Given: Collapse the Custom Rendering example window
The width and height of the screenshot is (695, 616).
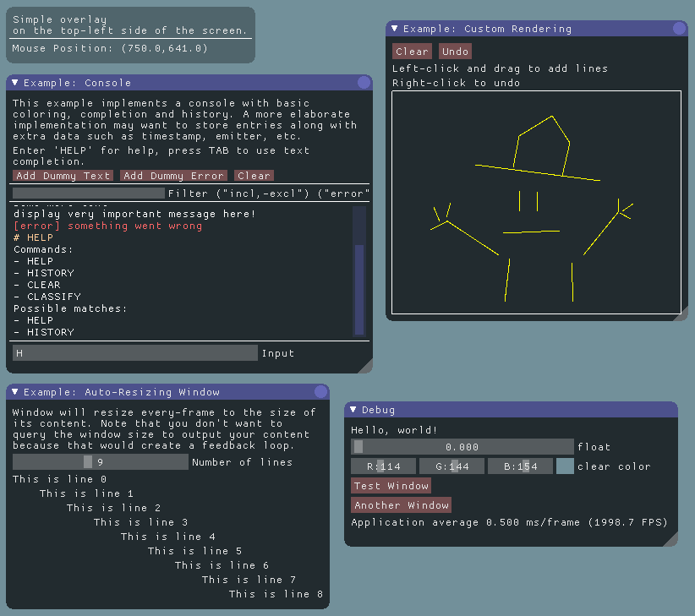Looking at the screenshot, I should click(x=393, y=28).
